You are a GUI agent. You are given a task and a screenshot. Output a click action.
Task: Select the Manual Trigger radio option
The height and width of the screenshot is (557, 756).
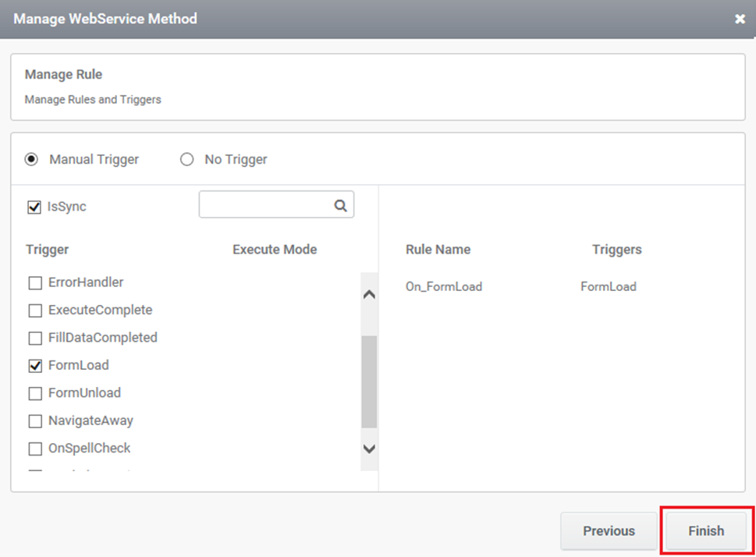(31, 159)
